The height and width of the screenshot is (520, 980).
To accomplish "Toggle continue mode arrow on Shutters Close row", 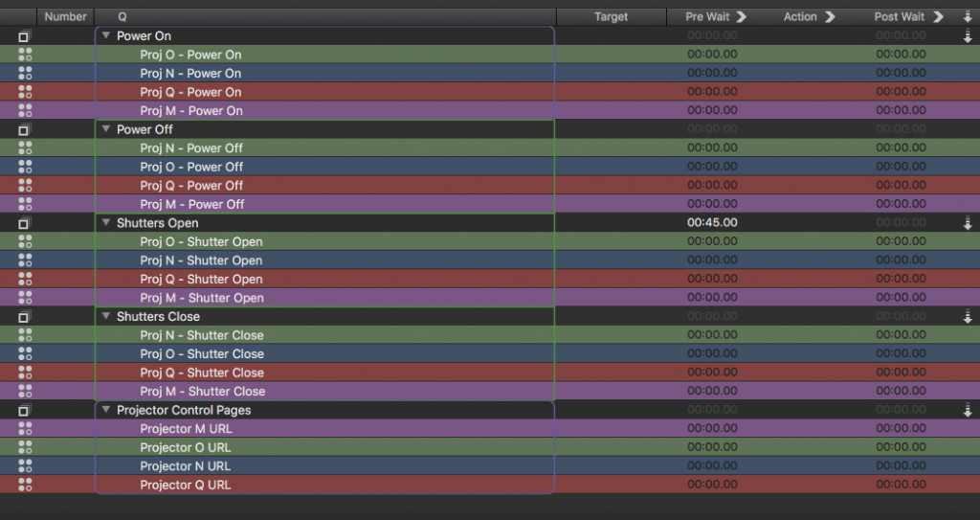I will (x=968, y=317).
